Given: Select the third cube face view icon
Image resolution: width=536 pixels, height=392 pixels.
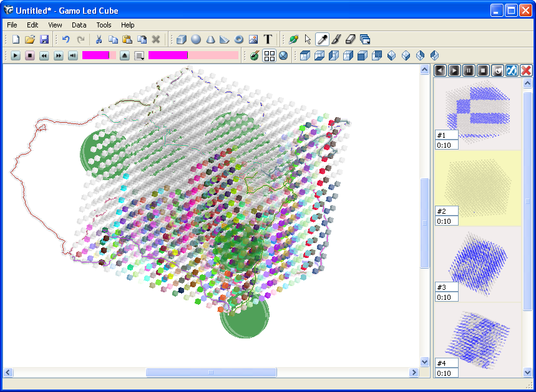Looking at the screenshot, I should click(334, 55).
